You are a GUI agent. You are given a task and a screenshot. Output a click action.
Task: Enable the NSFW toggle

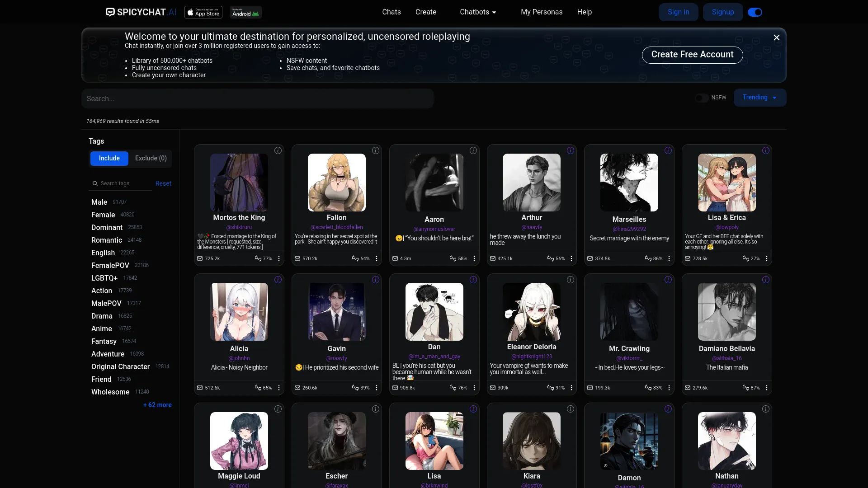[701, 98]
